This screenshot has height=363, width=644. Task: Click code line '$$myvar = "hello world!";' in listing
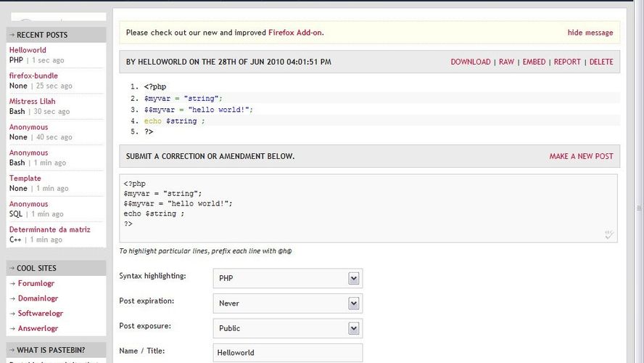pyautogui.click(x=199, y=110)
